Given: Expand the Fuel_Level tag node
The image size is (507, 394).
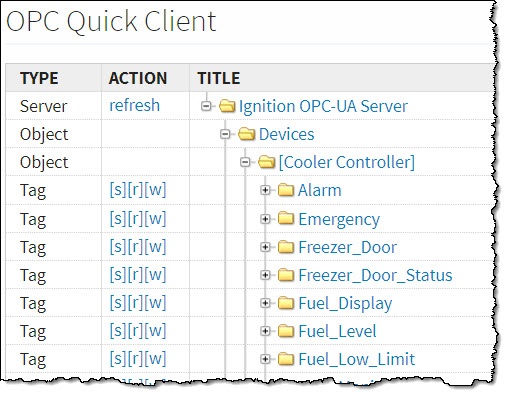Looking at the screenshot, I should [x=265, y=331].
